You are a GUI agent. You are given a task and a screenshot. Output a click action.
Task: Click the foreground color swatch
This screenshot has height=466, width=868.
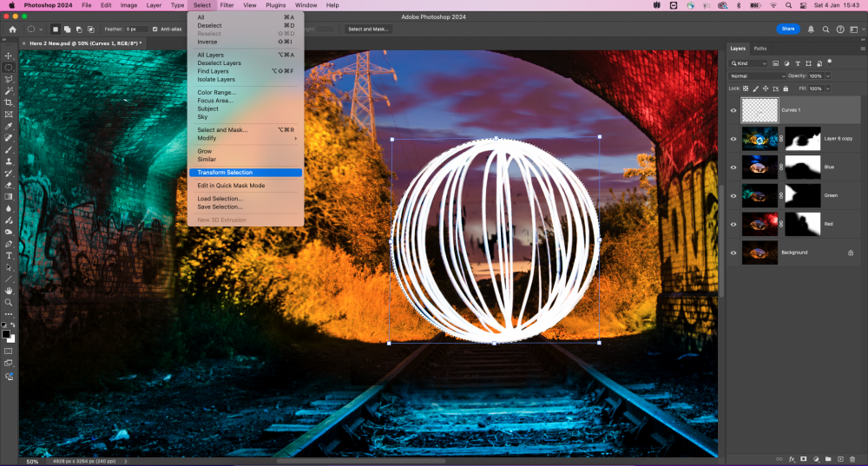(6, 333)
